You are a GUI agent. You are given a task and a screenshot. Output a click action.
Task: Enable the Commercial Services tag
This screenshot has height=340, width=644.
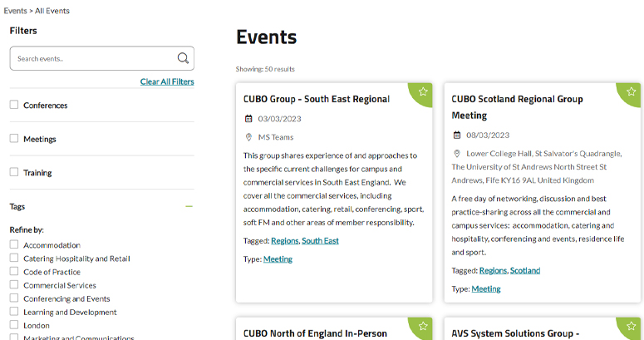(14, 284)
